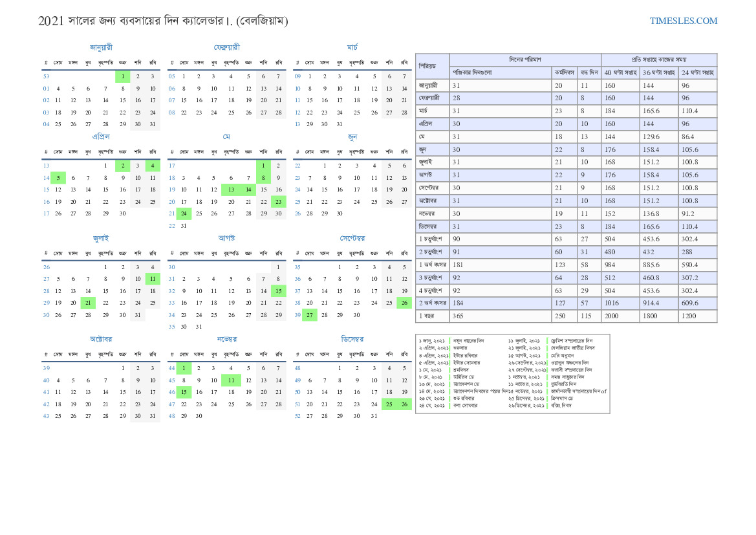Image resolution: width=756 pixels, height=535 pixels.
Task: Select highlighted 5 in April calendar
Action: pyautogui.click(x=58, y=178)
